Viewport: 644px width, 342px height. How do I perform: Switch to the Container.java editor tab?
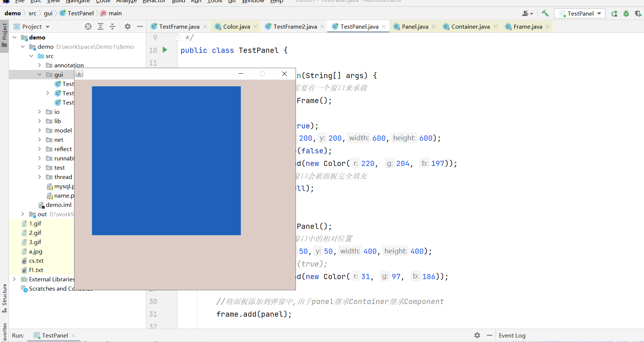tap(470, 27)
